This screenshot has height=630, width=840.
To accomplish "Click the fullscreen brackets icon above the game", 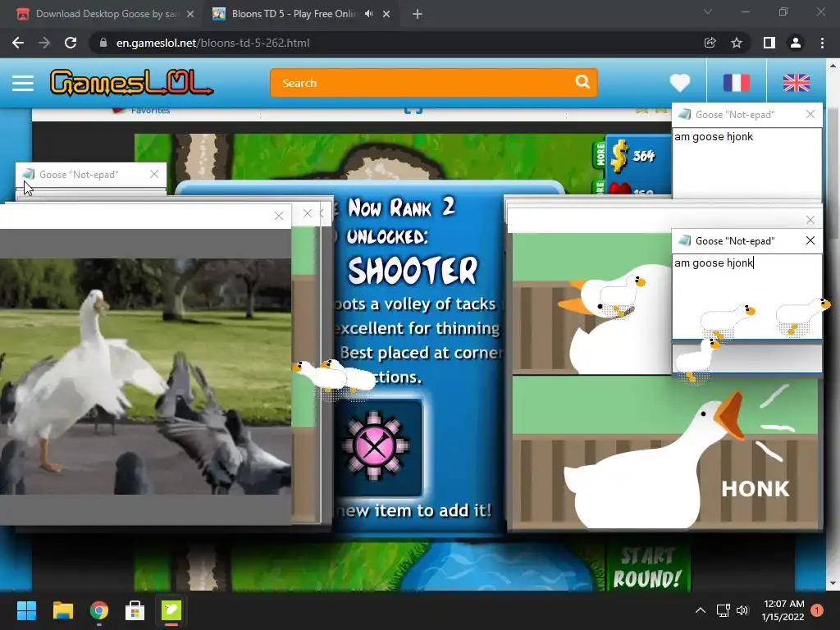I will point(413,111).
